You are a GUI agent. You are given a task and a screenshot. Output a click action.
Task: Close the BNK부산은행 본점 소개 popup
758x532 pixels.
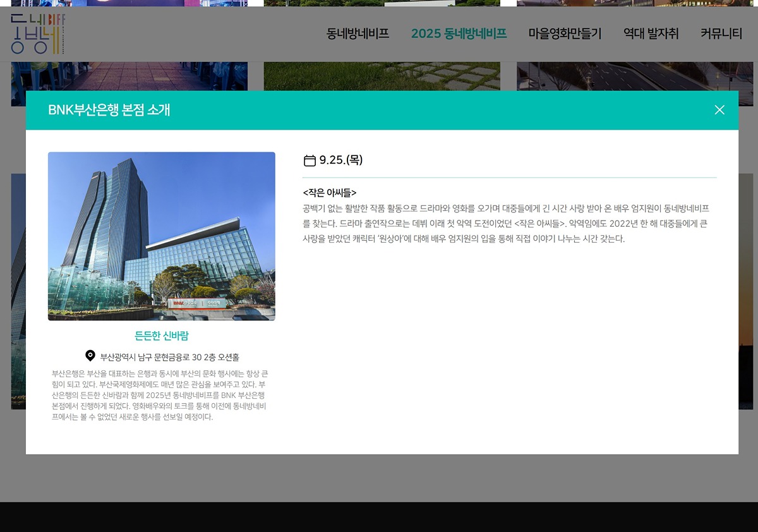tap(719, 110)
